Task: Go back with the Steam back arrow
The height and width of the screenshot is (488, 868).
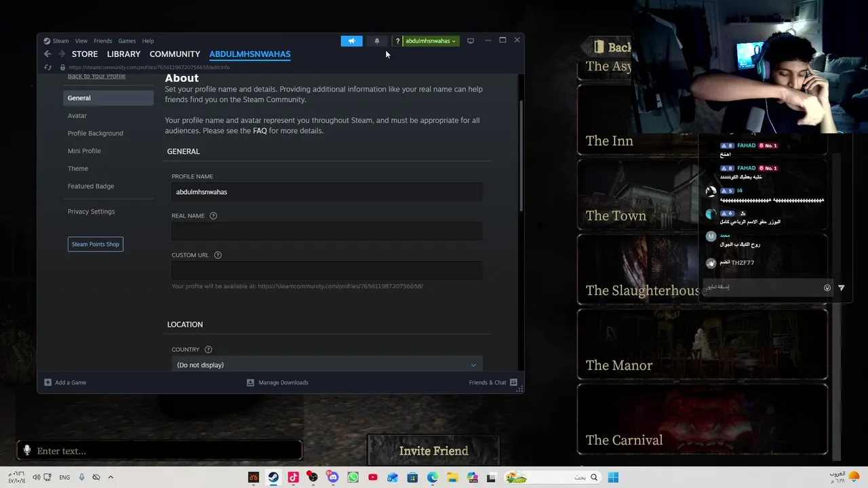Action: (47, 54)
